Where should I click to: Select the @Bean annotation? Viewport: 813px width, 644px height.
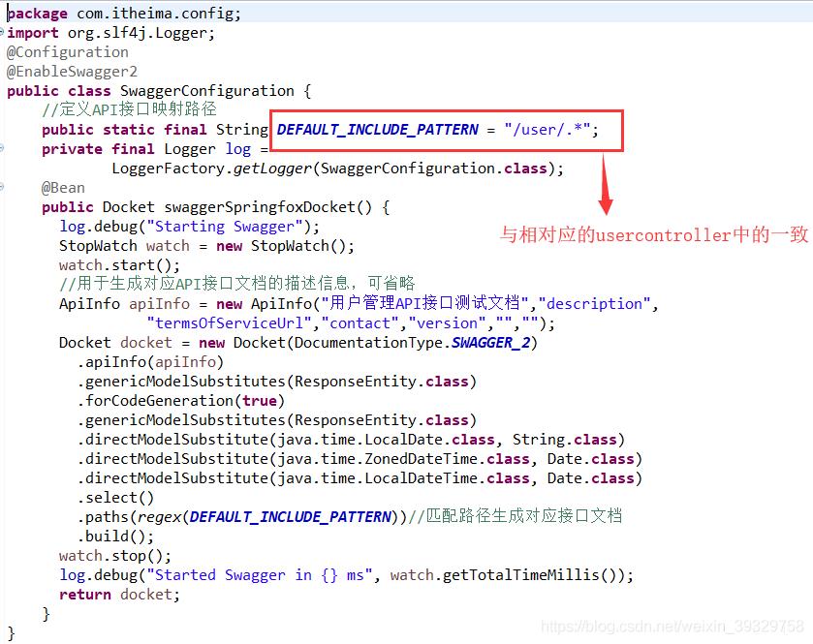click(x=63, y=188)
